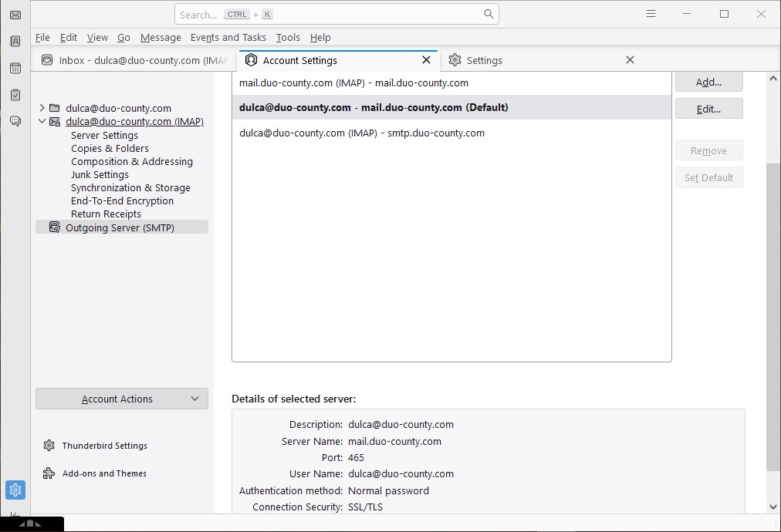Open the Tools menu
The height and width of the screenshot is (532, 781).
tap(288, 37)
